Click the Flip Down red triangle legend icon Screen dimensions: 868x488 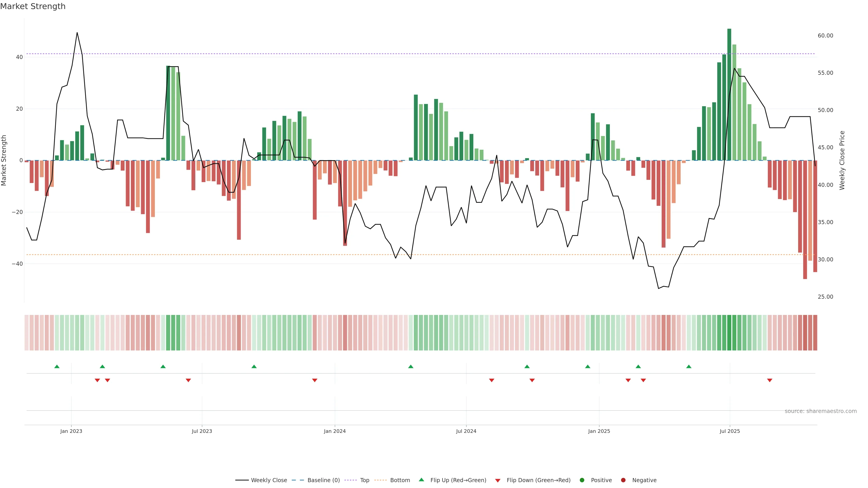[x=498, y=480]
